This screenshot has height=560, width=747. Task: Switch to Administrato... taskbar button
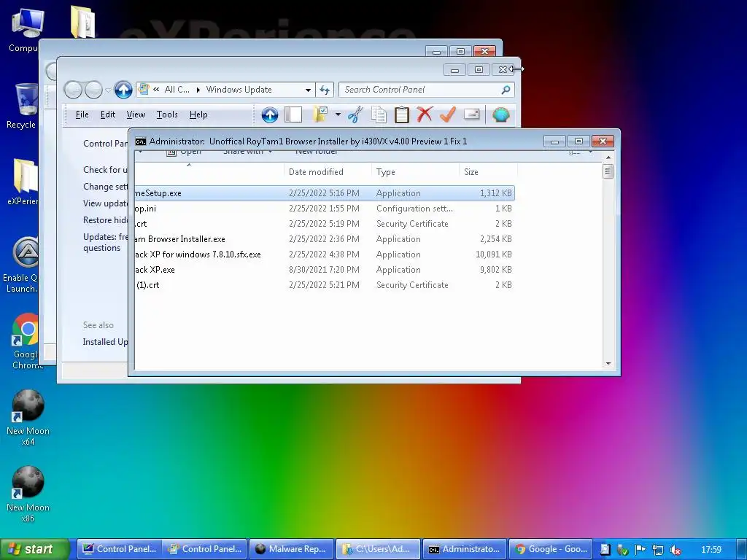465,549
